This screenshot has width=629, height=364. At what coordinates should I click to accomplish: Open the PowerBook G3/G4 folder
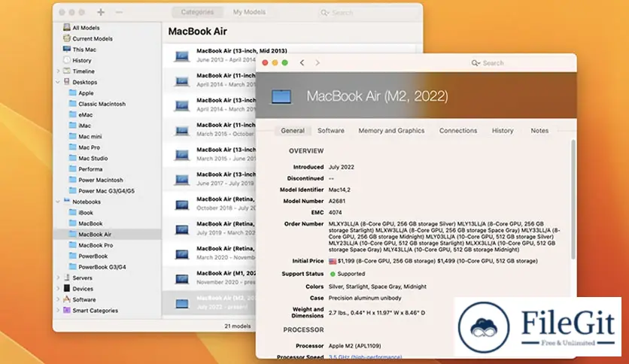[97, 266]
